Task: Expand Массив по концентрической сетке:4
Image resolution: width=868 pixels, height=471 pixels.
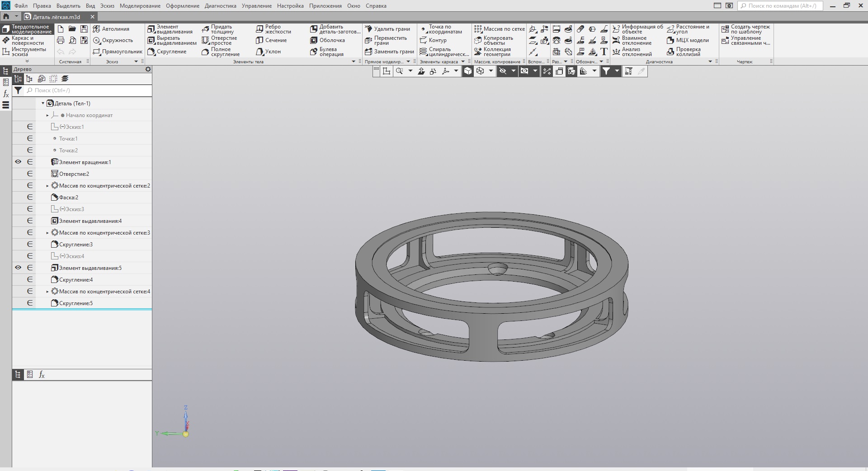Action: [x=47, y=292]
